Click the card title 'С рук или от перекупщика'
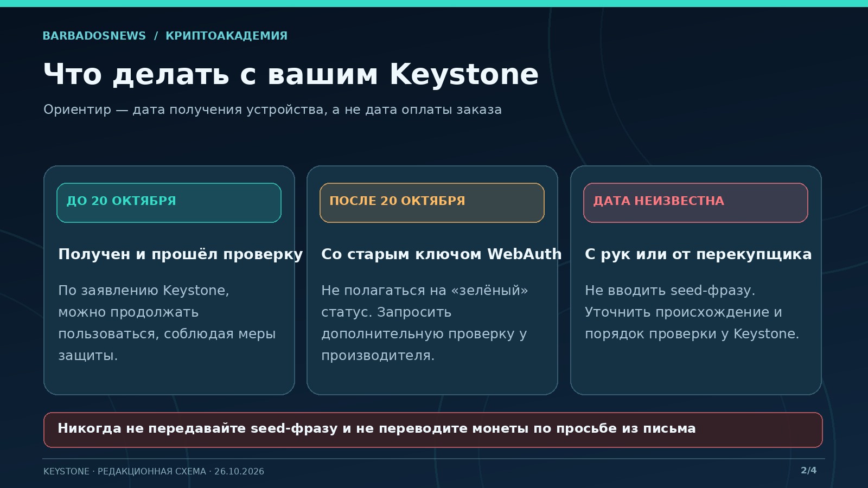 pos(698,254)
